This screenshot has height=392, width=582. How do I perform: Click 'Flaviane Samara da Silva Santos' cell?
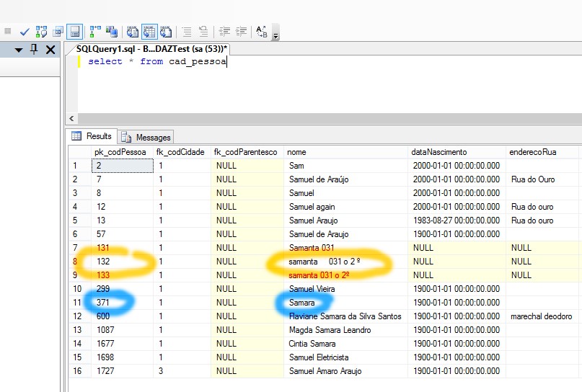[x=345, y=316]
